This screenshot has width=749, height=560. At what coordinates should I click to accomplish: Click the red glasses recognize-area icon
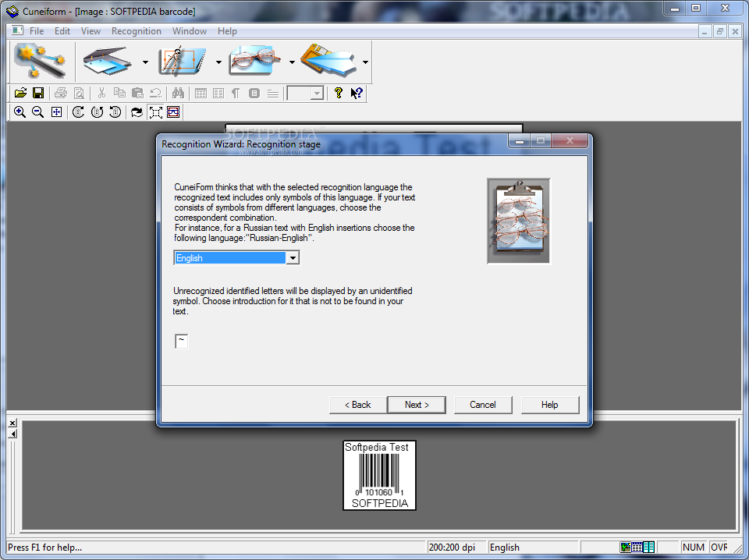[x=173, y=112]
